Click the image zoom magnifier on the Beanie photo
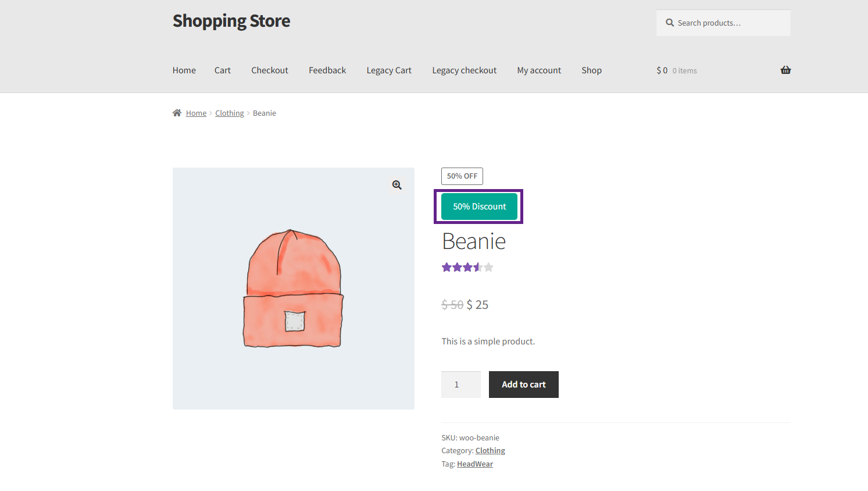Screen dimensions: 868x491 click(397, 184)
